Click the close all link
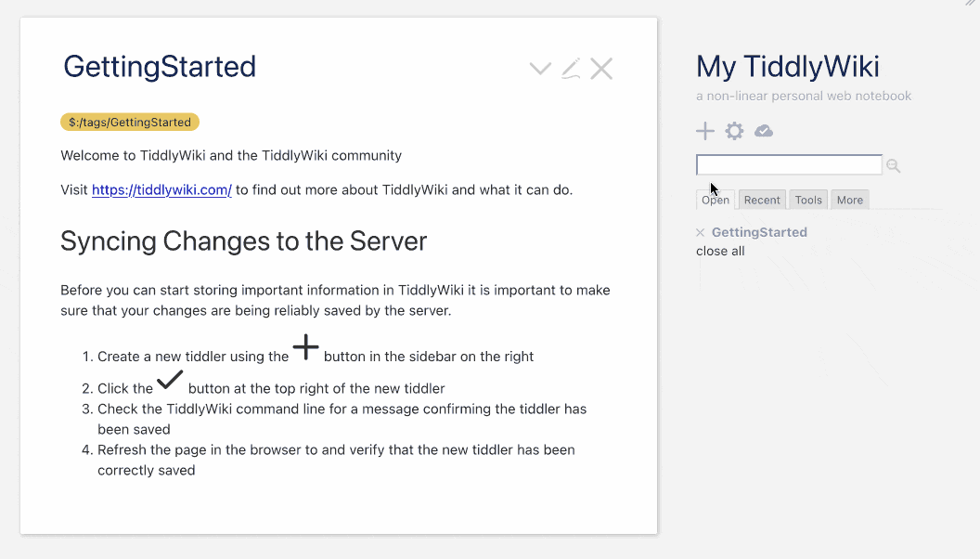 point(720,251)
